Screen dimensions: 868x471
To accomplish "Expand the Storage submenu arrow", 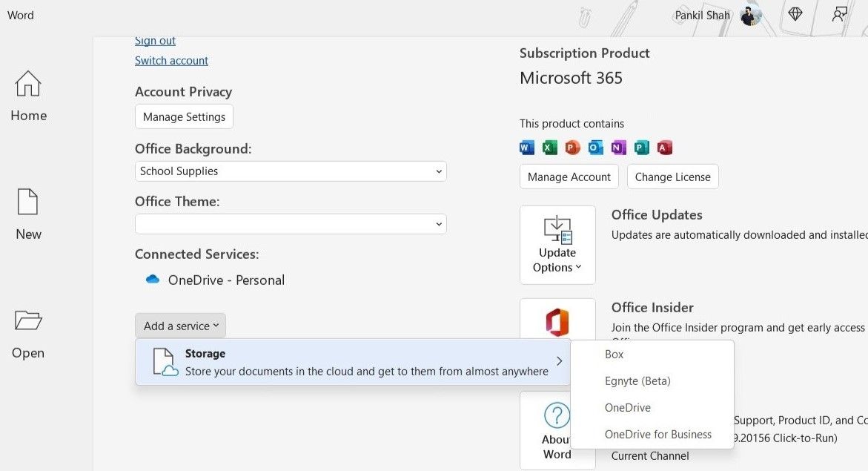I will 559,361.
